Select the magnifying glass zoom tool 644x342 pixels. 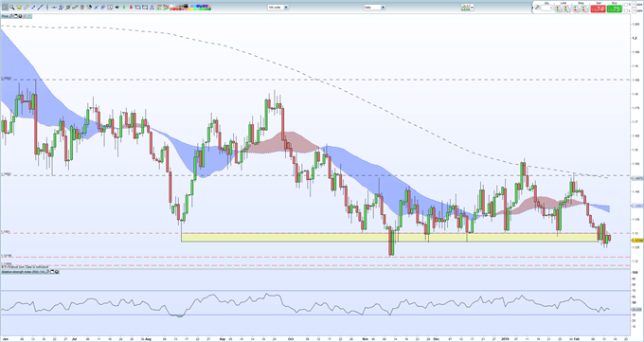[x=12, y=7]
